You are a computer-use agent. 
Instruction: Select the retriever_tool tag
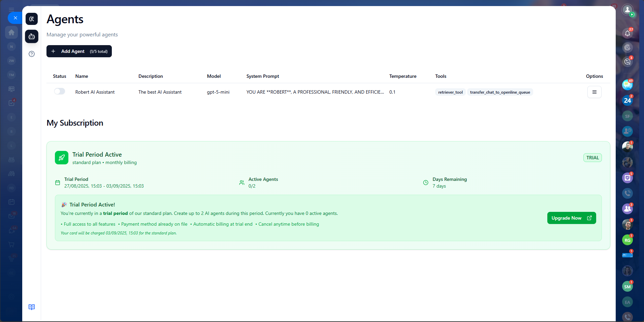(450, 92)
